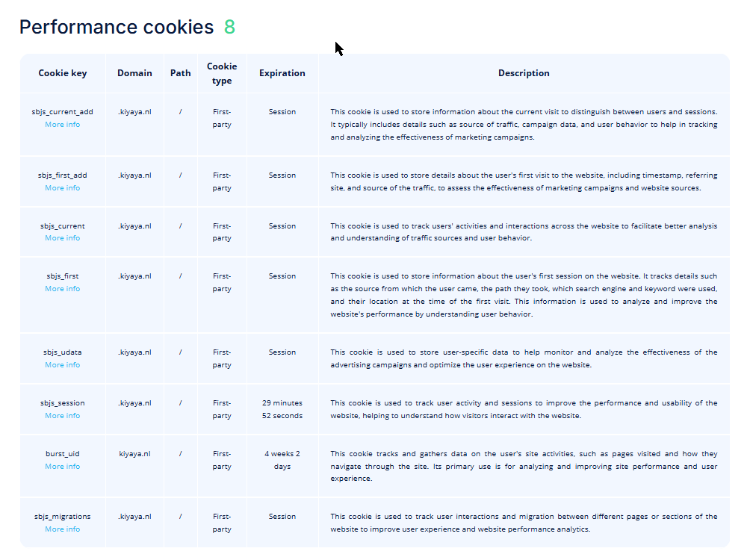Open More info for sbjs_current cookie

tap(62, 238)
